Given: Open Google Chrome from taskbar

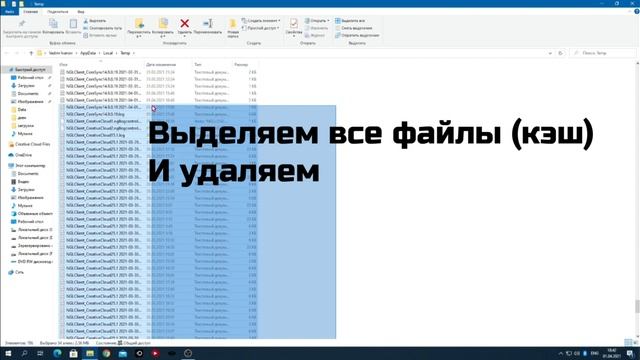Looking at the screenshot, I should tap(106, 353).
